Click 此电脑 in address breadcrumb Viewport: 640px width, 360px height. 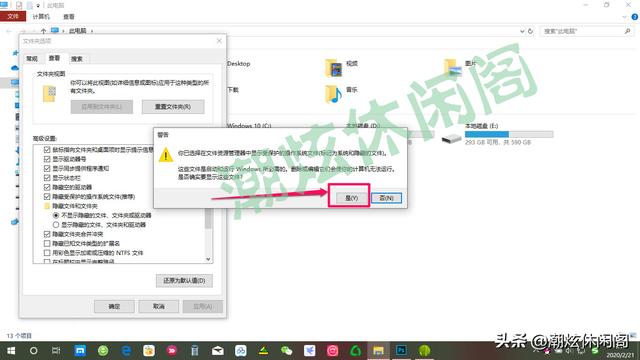click(x=78, y=31)
